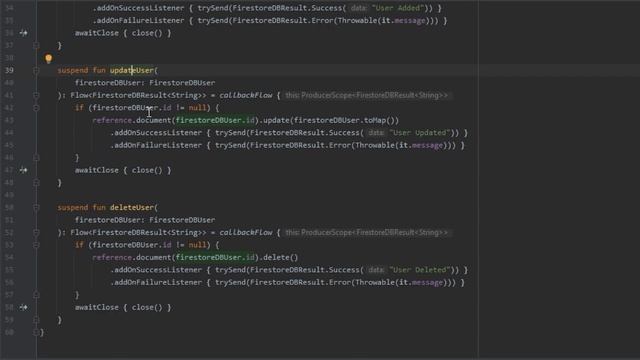Image resolution: width=640 pixels, height=360 pixels.
Task: Click the yellow lightbulb quick-fix icon
Action: [49, 58]
